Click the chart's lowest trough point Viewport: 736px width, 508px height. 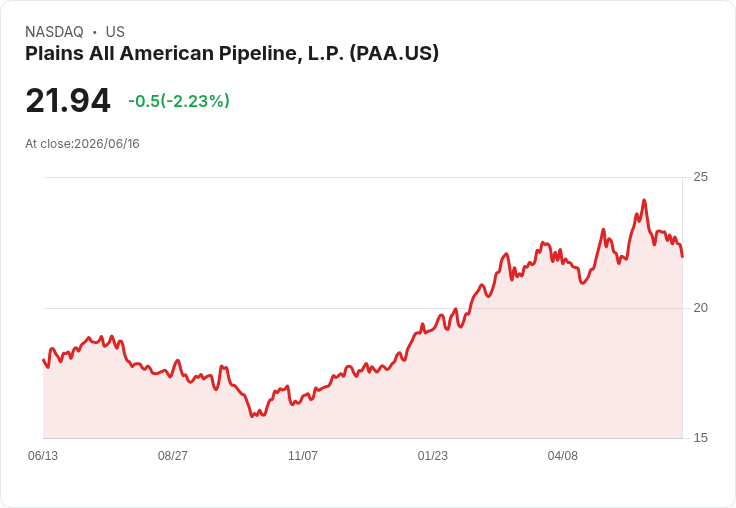(252, 416)
